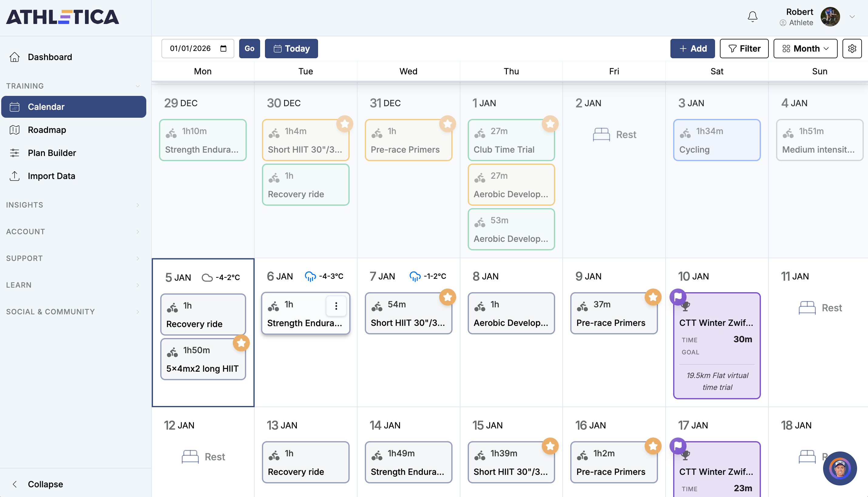
Task: Click the star badge on 5x4mx2 long HIIT
Action: [x=241, y=343]
